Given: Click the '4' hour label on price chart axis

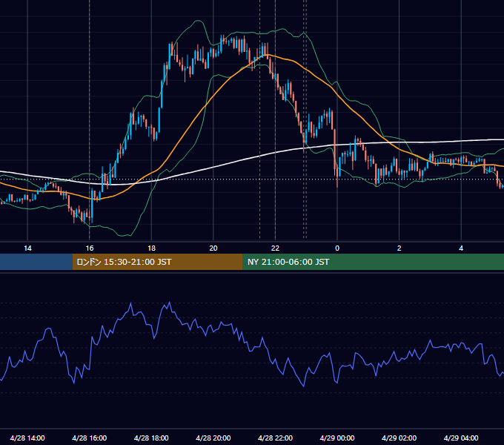Looking at the screenshot, I should tap(461, 248).
